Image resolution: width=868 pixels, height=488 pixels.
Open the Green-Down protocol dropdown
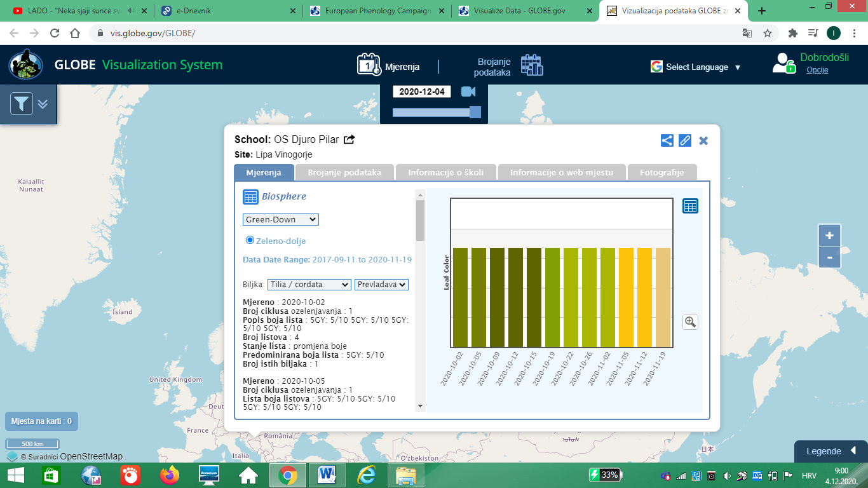[x=280, y=219]
